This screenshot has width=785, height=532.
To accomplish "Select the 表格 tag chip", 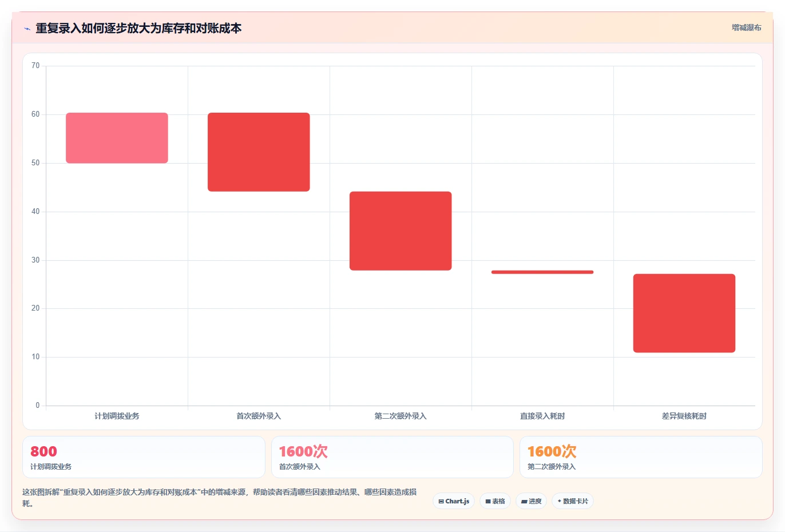I will (495, 501).
